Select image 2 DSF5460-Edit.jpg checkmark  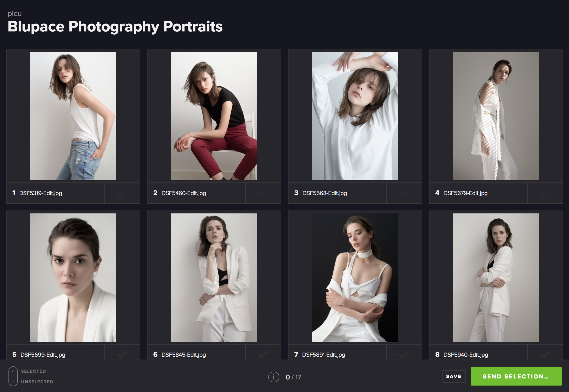point(263,193)
